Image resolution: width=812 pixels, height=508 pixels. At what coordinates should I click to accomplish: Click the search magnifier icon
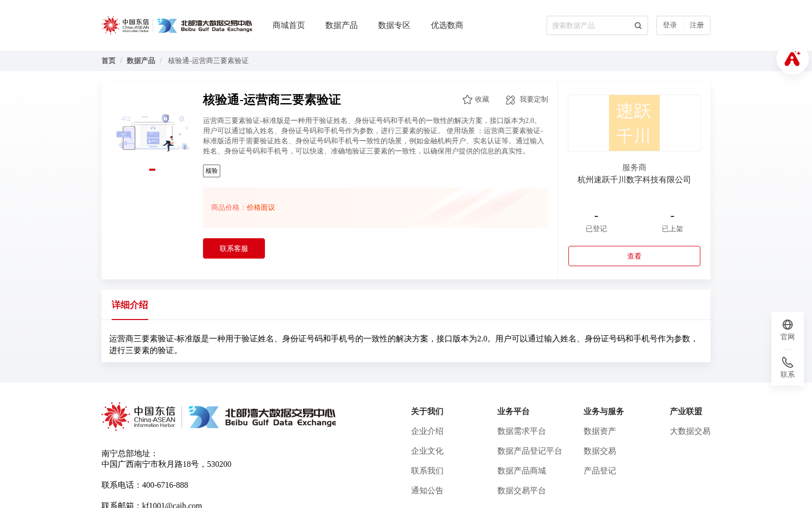[638, 25]
